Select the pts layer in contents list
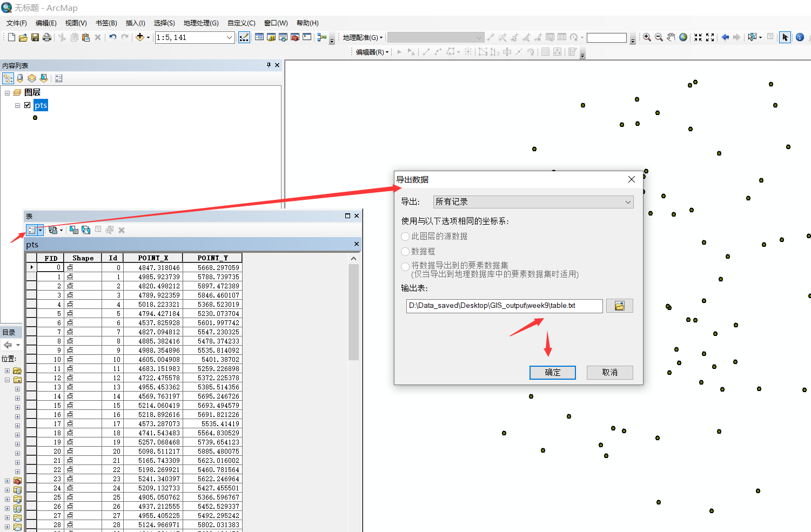This screenshot has width=811, height=532. [41, 105]
